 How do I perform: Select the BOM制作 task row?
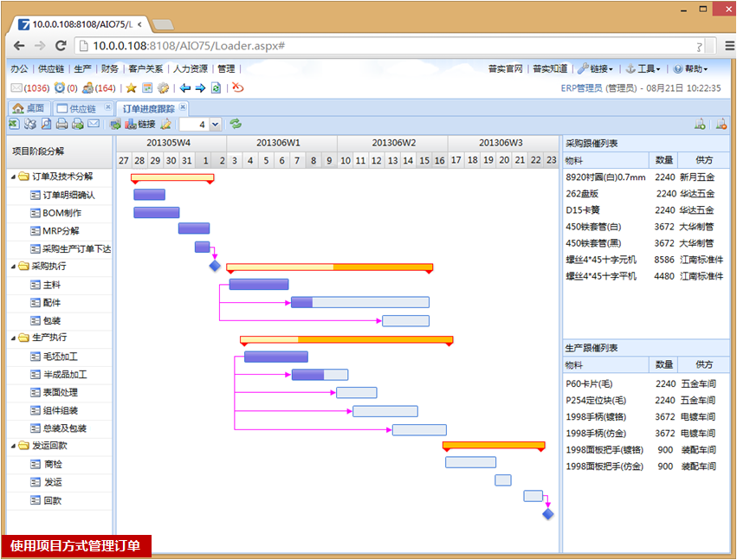coord(60,213)
